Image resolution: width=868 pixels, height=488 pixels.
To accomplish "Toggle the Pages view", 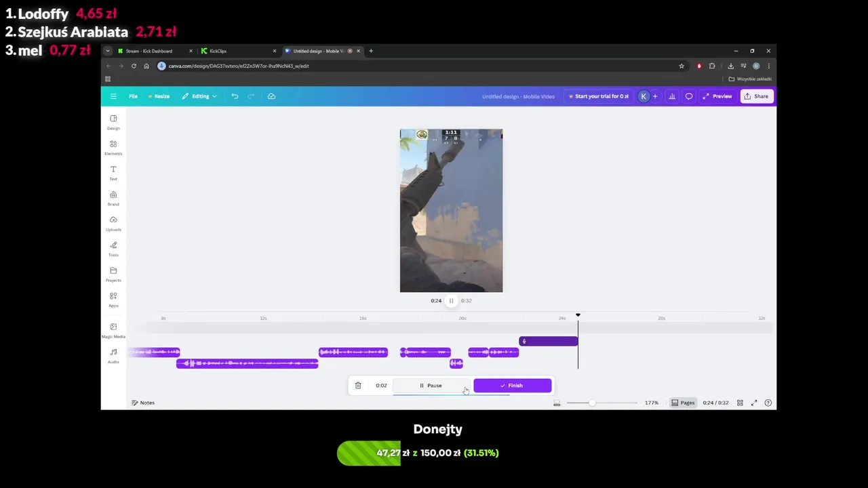I will tap(683, 403).
